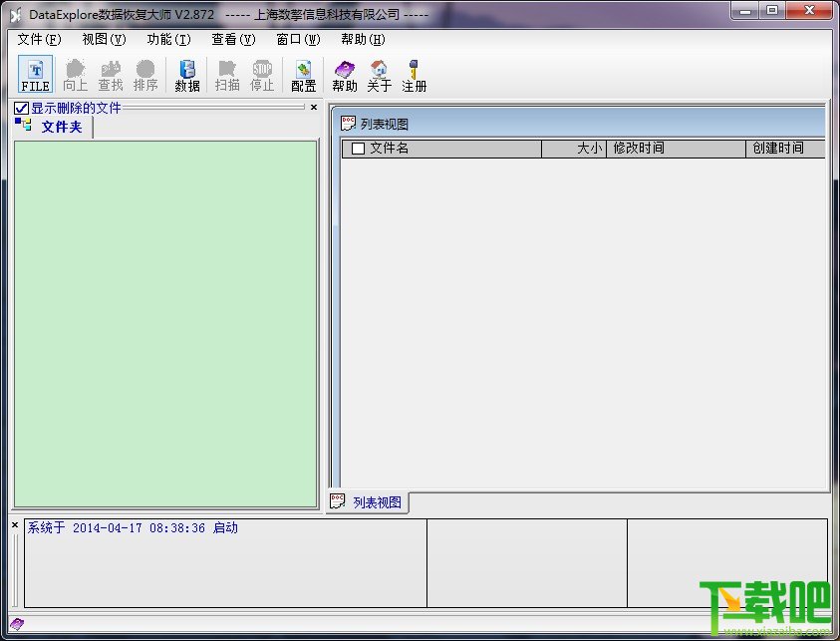Click the FILE toolbar icon
840x641 pixels.
(x=35, y=74)
